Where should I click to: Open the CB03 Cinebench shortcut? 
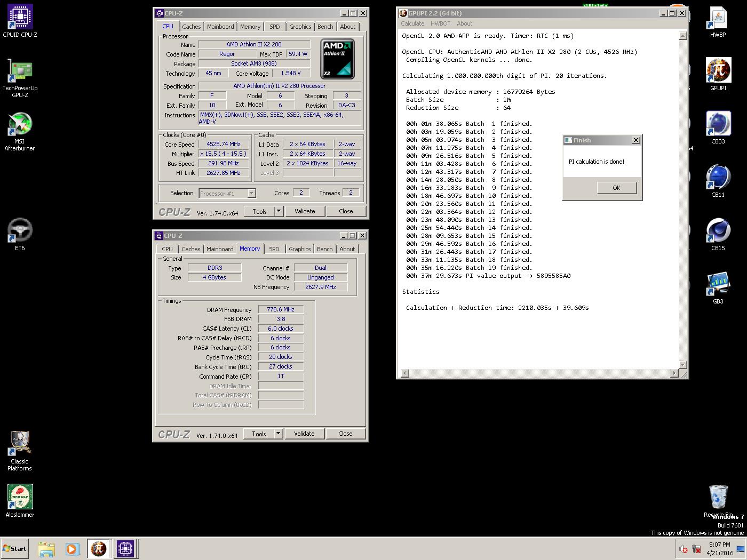coord(718,127)
